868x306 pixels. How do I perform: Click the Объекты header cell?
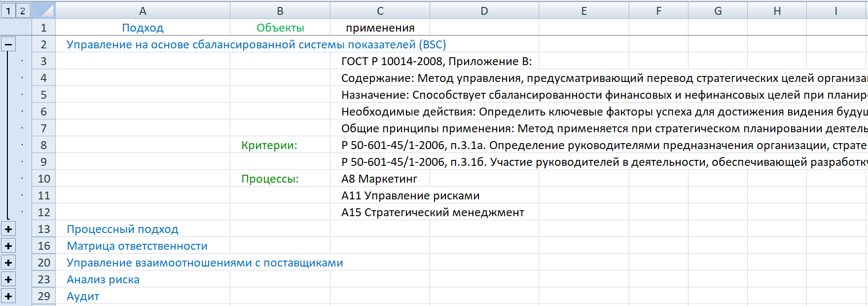tap(280, 28)
